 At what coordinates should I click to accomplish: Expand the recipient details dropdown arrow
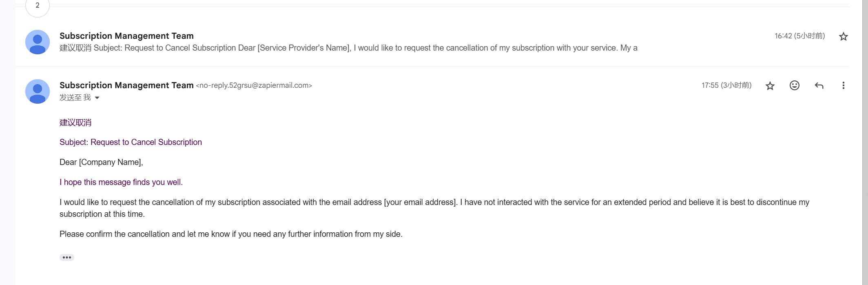(x=97, y=98)
